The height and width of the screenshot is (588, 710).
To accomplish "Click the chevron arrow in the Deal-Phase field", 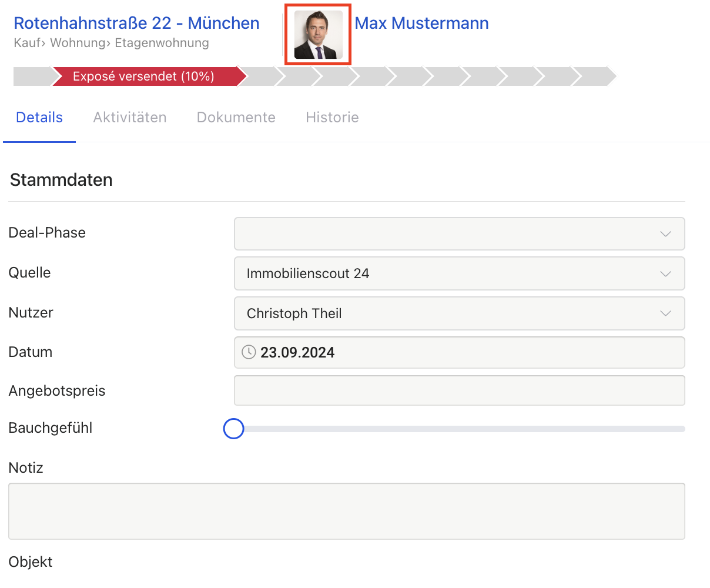I will click(x=665, y=234).
